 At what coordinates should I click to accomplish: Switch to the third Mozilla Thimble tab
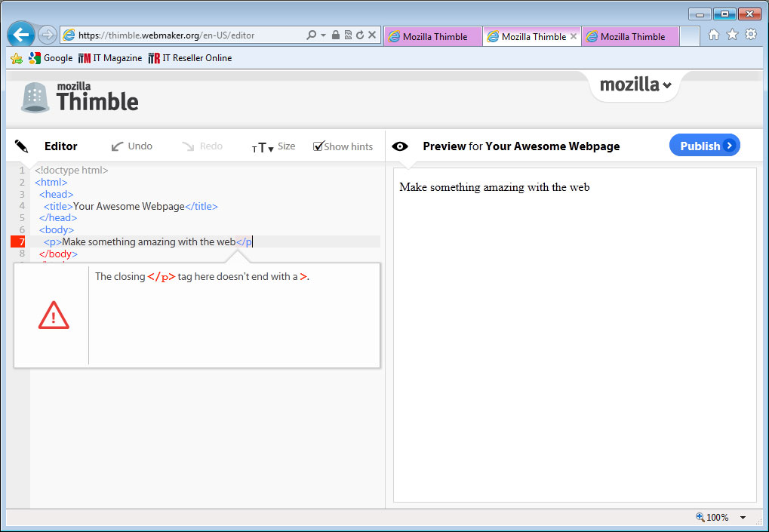click(630, 37)
